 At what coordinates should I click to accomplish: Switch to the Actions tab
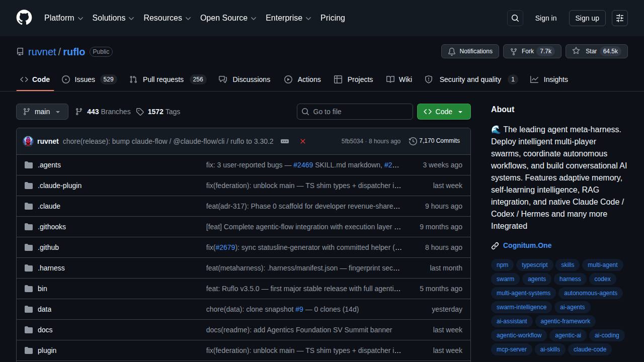tap(302, 79)
